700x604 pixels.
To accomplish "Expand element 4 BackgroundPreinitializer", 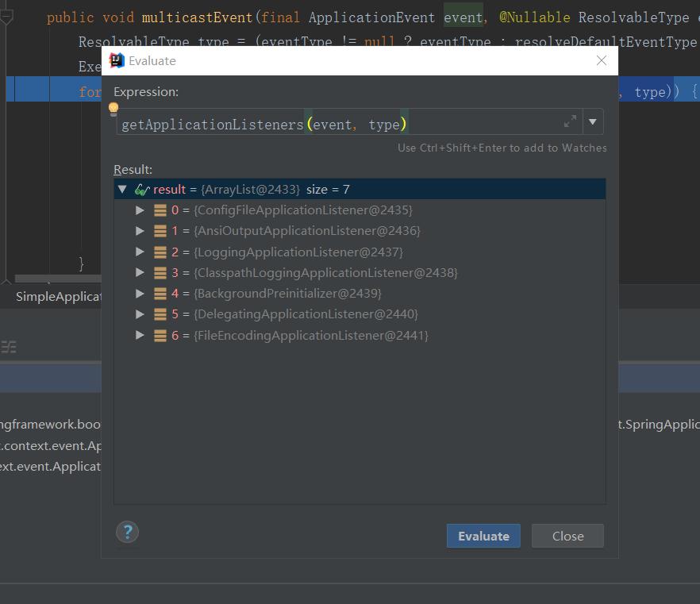I will click(140, 294).
